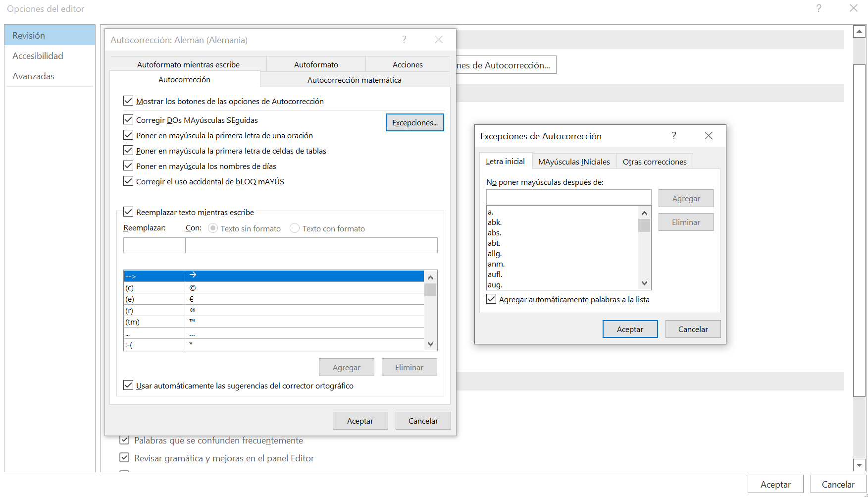Viewport: 868px width, 497px height.
Task: Toggle Corregir DOs MAyúsculas SEguidas checkbox
Action: pyautogui.click(x=128, y=120)
